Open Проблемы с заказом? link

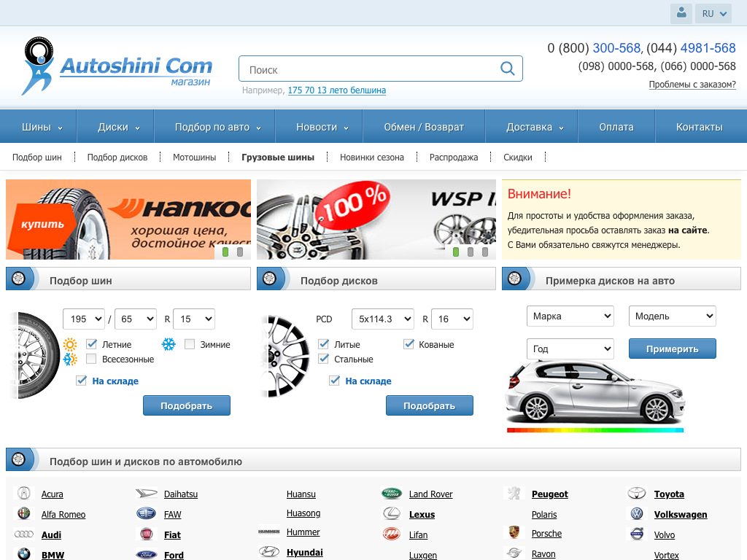(x=692, y=85)
